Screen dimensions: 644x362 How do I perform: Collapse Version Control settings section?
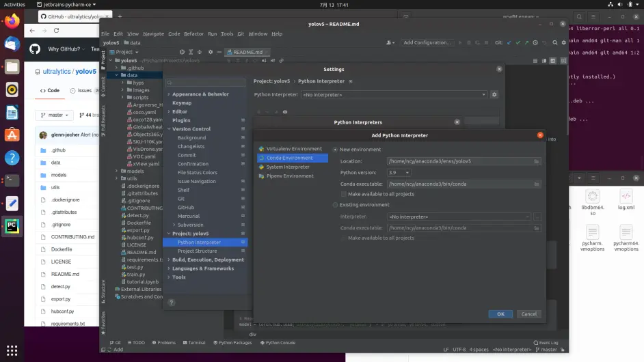coord(169,129)
